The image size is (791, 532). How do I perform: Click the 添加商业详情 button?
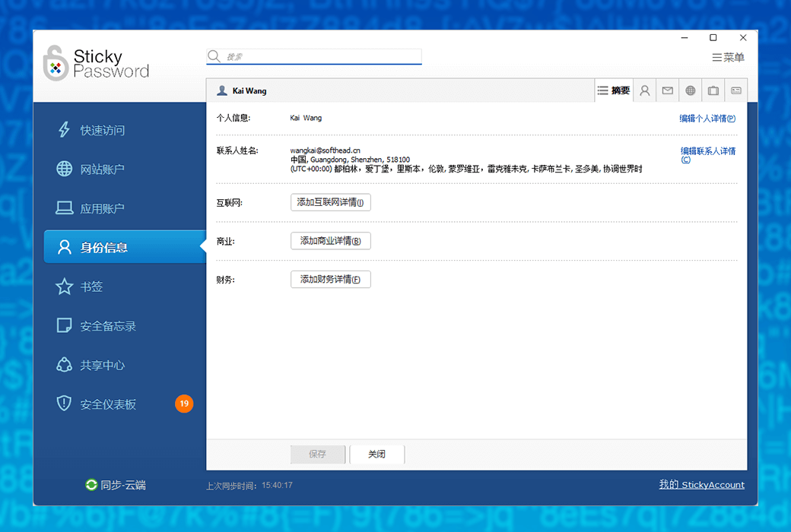tap(330, 240)
